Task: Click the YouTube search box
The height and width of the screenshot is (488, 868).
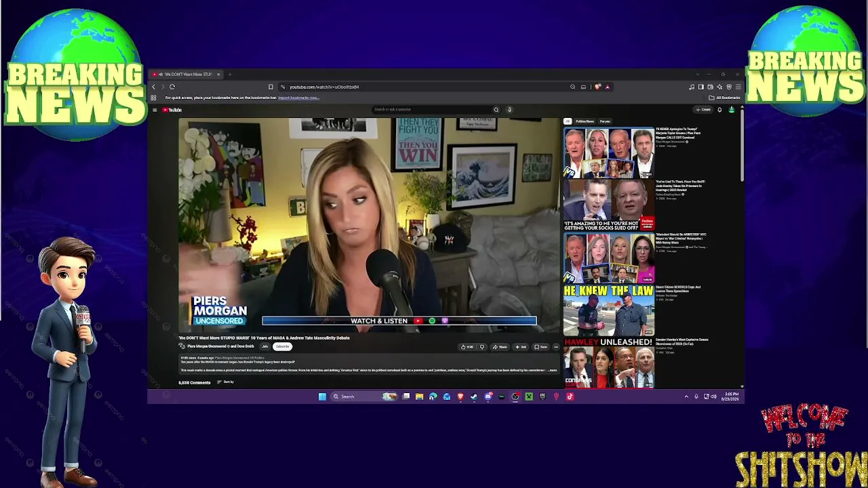Action: coord(431,110)
